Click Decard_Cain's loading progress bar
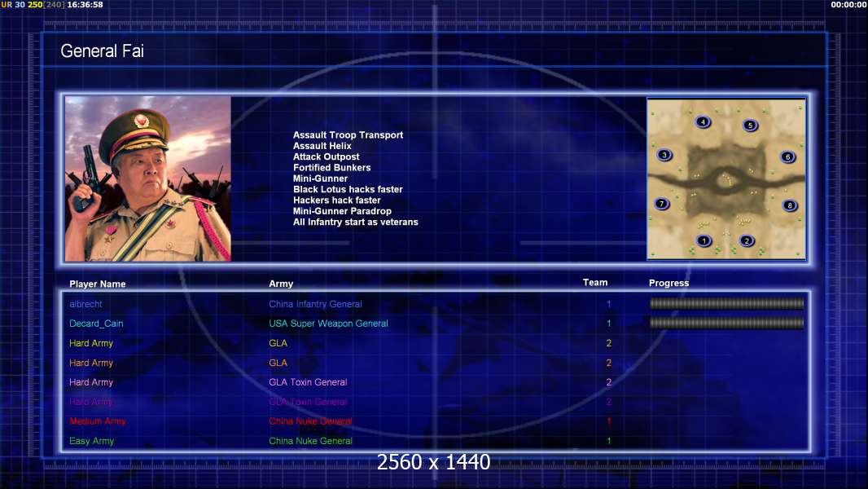868x489 pixels. tap(726, 323)
